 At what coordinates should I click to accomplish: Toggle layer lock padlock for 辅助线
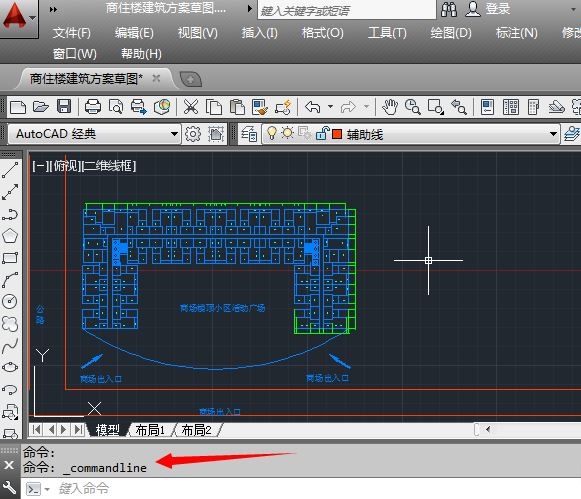[322, 133]
